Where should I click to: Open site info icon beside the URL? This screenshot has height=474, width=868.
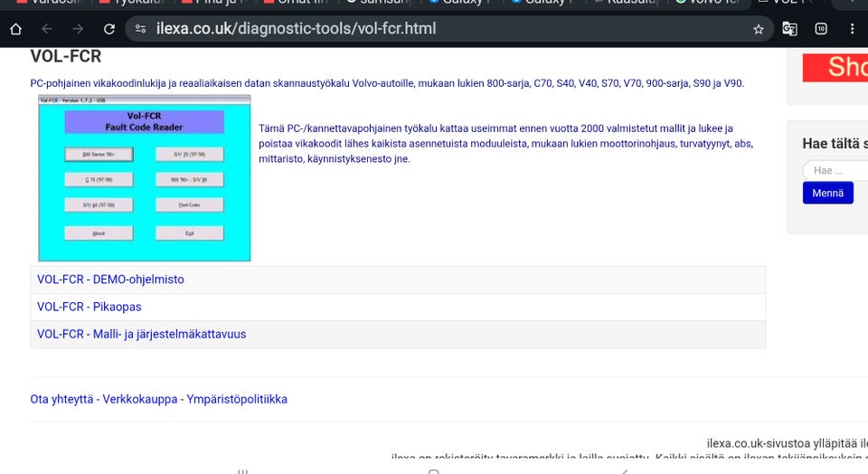point(141,29)
